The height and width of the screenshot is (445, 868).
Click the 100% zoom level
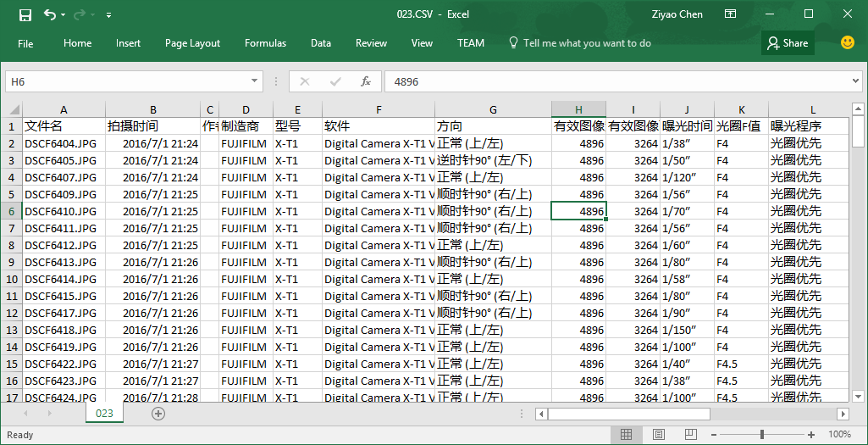[x=839, y=435]
